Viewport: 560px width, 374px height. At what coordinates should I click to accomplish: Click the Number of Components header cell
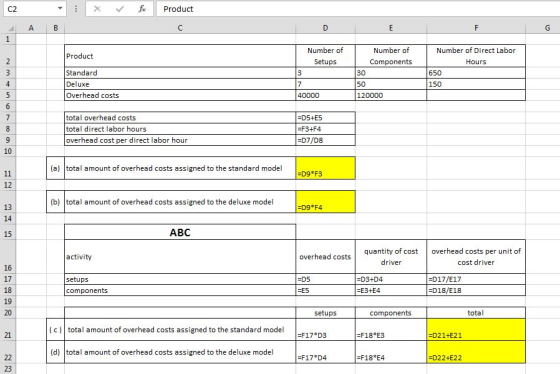pyautogui.click(x=391, y=56)
